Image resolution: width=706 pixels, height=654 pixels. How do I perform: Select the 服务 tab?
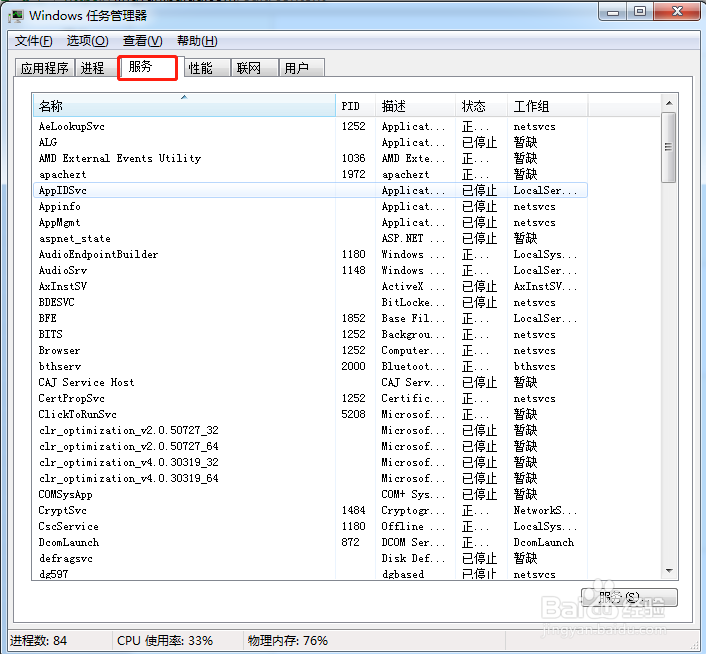point(147,67)
